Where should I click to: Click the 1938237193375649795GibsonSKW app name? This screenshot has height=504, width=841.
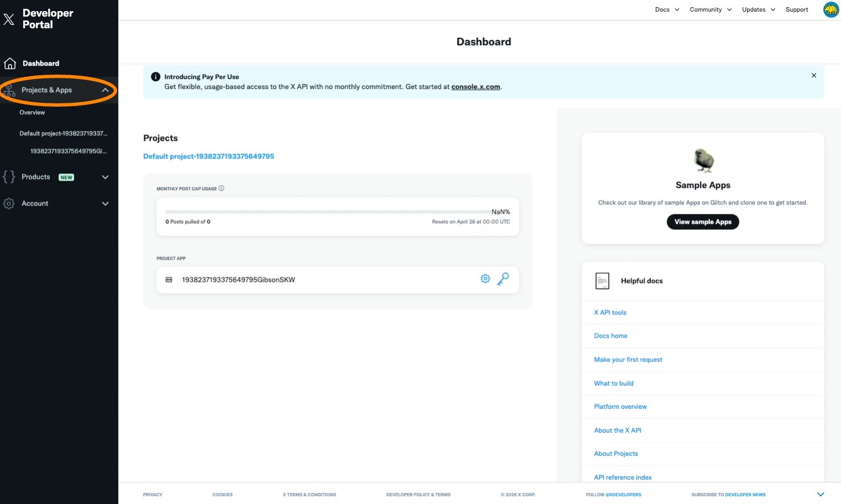click(x=239, y=280)
